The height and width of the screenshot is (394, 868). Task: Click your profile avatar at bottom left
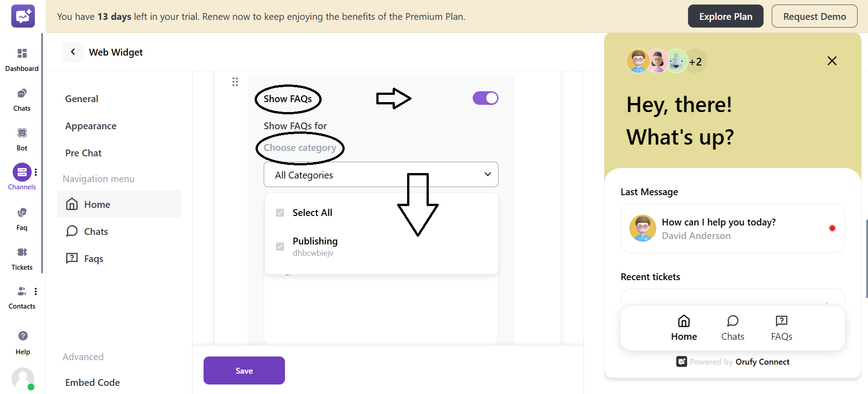click(23, 379)
